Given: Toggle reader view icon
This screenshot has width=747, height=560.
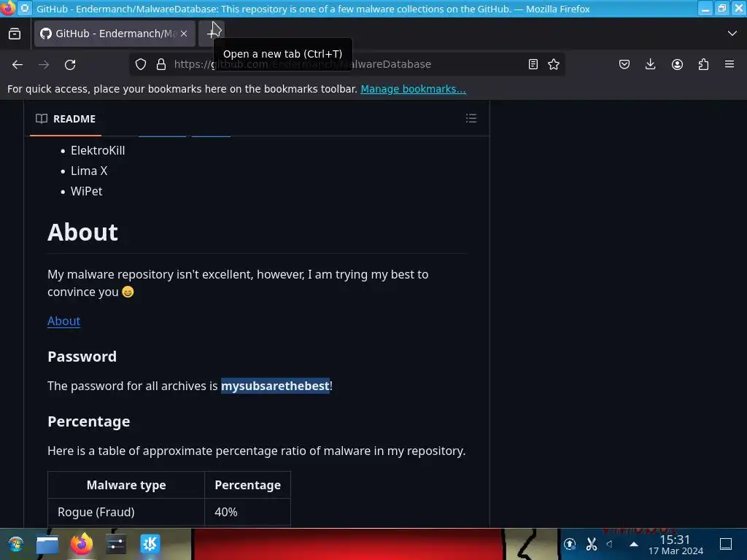Looking at the screenshot, I should click(x=533, y=64).
